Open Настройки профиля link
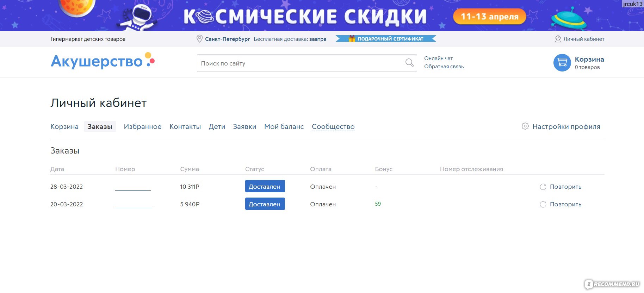The height and width of the screenshot is (293, 644). [566, 126]
